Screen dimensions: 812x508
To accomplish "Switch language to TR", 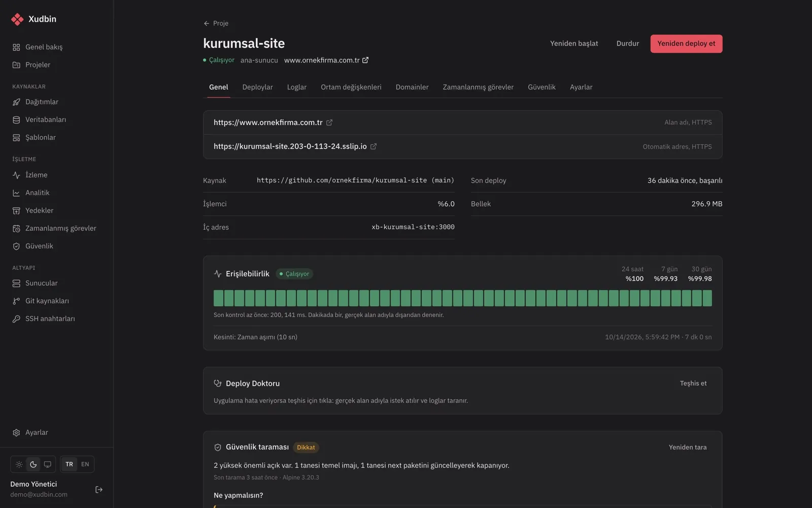I will tap(70, 464).
